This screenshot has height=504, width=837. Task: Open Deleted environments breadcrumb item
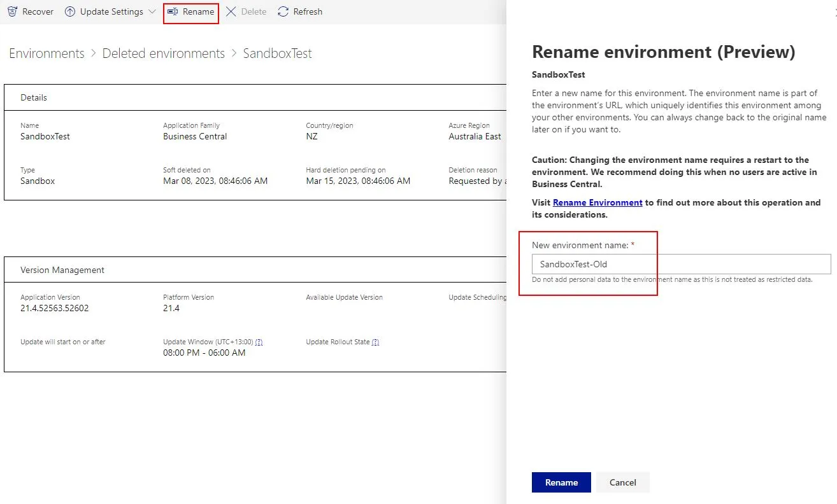point(164,53)
